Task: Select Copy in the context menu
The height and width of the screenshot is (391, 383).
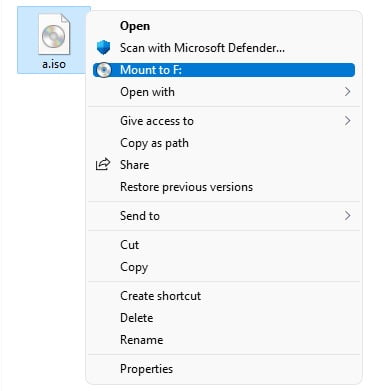Action: click(224, 267)
